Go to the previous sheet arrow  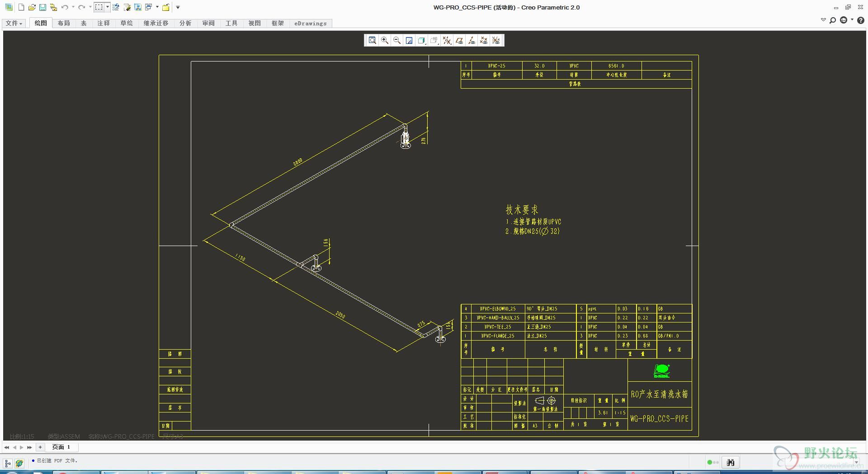[14, 447]
